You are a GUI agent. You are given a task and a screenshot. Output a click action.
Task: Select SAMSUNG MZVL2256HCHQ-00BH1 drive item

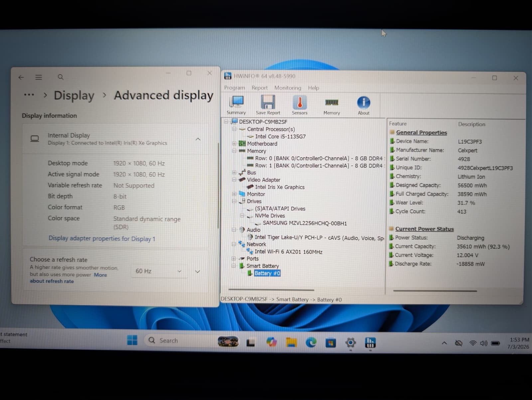305,223
